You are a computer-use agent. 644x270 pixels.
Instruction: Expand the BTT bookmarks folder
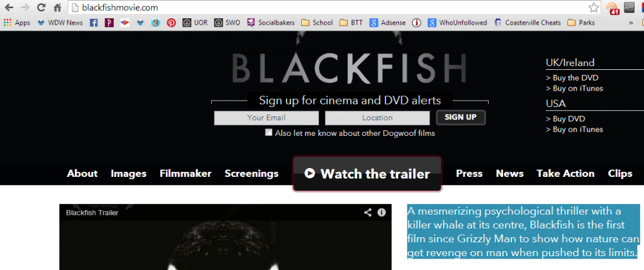click(x=351, y=23)
